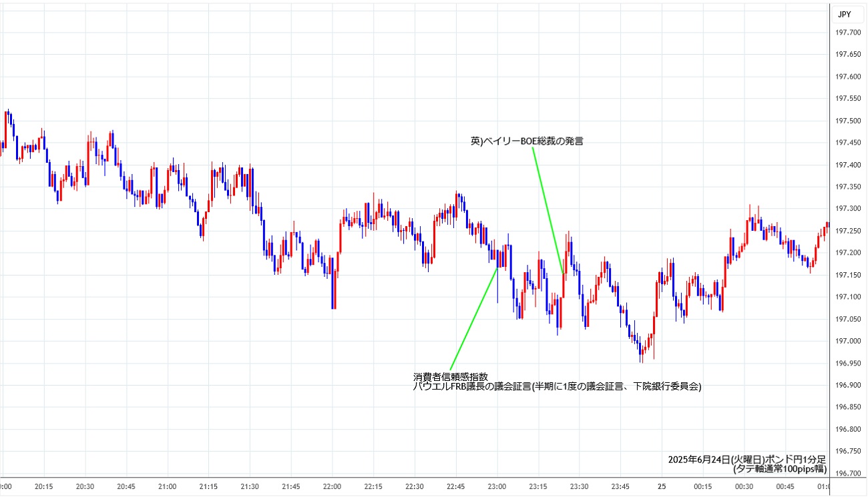Click the (タテ軸通常100pips幅) caption
The image size is (868, 497).
click(x=780, y=469)
